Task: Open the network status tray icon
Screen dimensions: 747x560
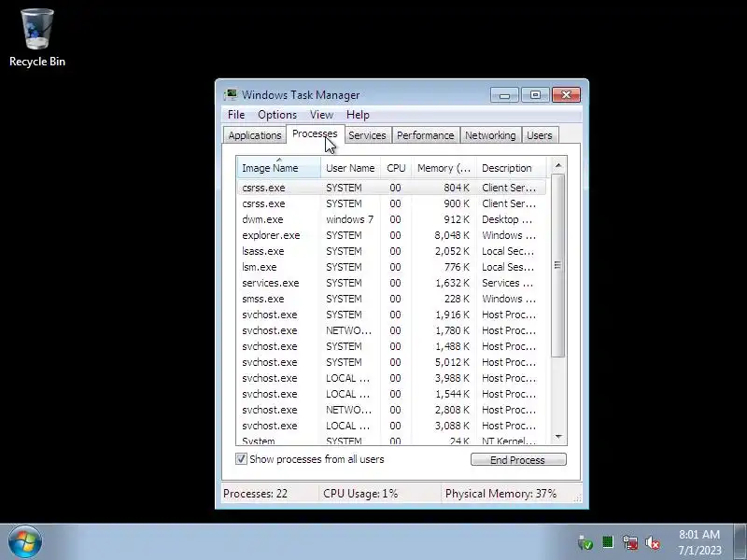Action: pos(630,542)
